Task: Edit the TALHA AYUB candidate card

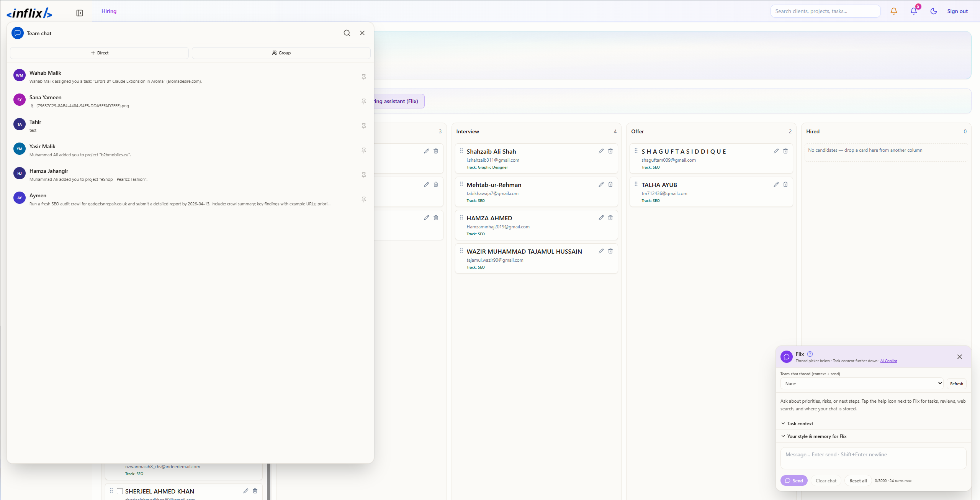Action: pyautogui.click(x=776, y=184)
